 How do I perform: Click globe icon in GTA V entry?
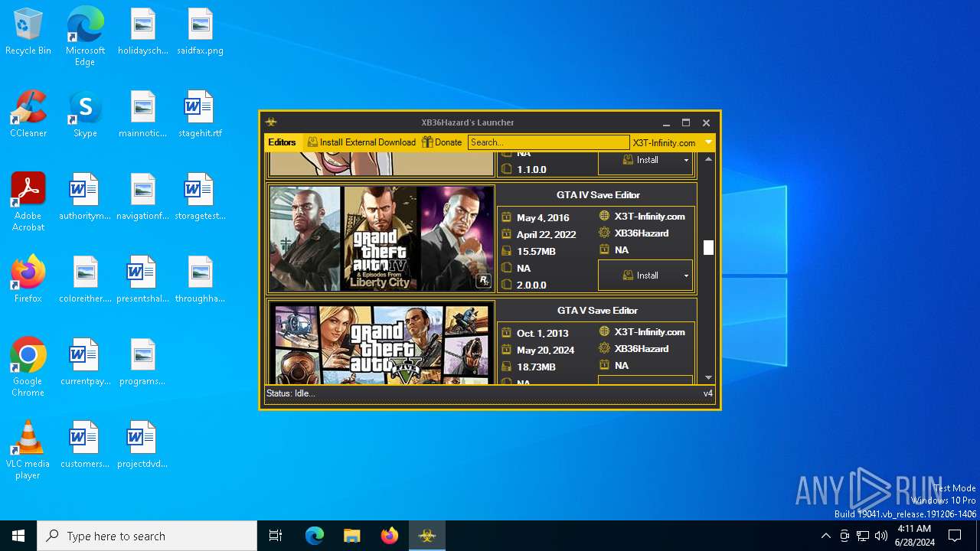pyautogui.click(x=604, y=331)
